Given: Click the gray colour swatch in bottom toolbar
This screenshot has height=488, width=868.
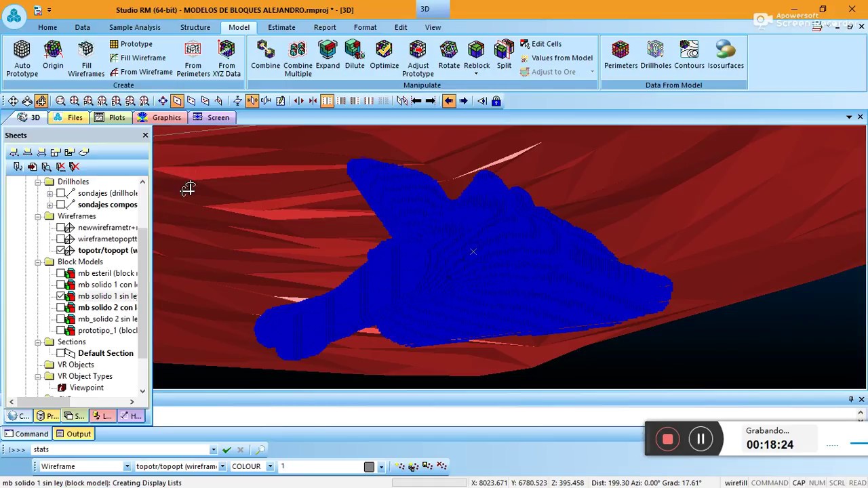Looking at the screenshot, I should 369,466.
